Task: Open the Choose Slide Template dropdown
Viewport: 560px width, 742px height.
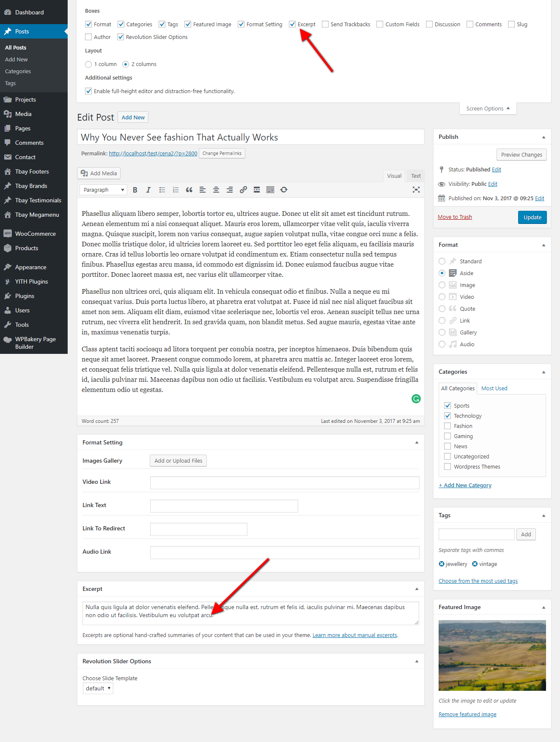Action: pos(98,688)
